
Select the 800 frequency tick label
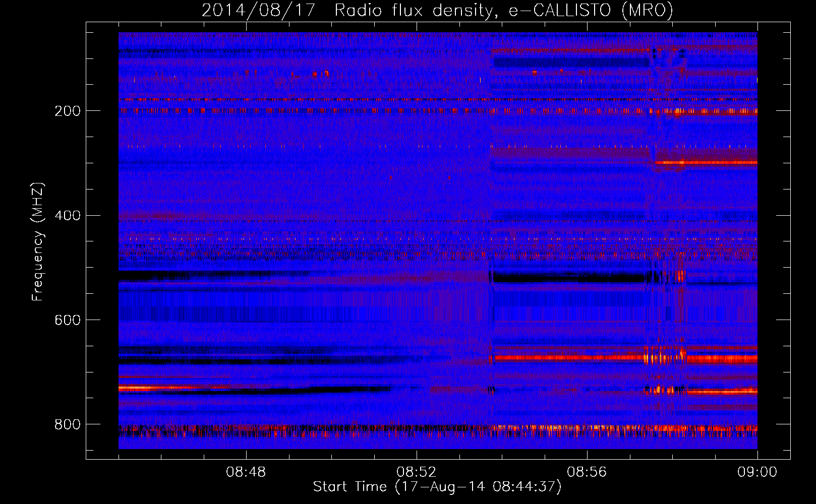coord(68,425)
